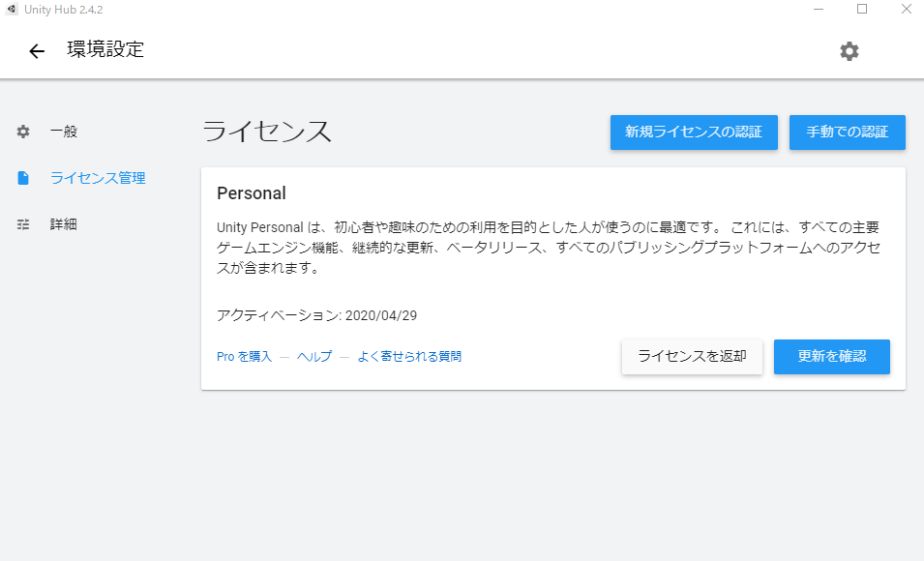Click the ライセンスを返却 button
Viewport: 924px width, 561px height.
pos(693,357)
